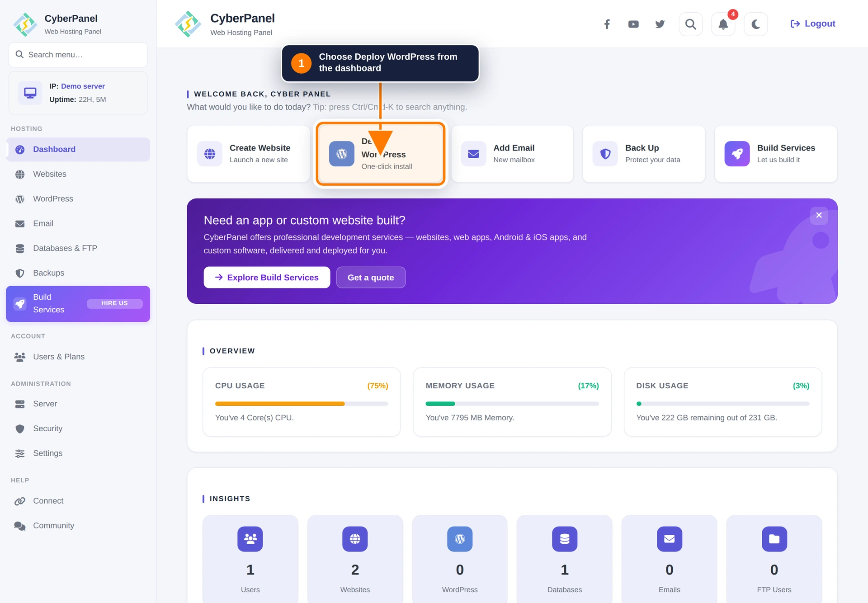Click the Back Up shield icon
Image resolution: width=868 pixels, height=603 pixels.
(x=605, y=154)
